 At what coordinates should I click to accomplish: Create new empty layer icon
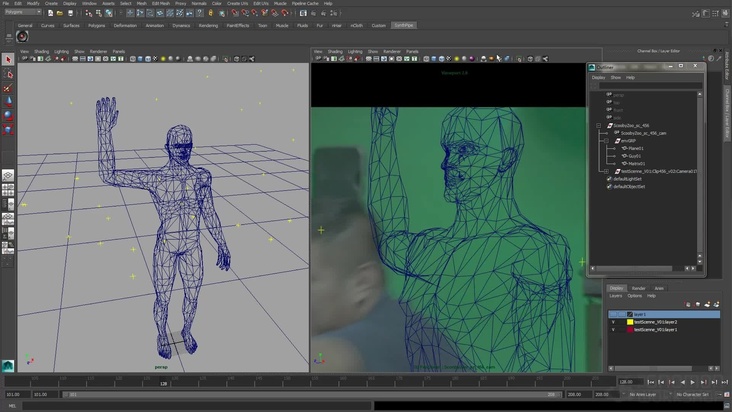(707, 304)
